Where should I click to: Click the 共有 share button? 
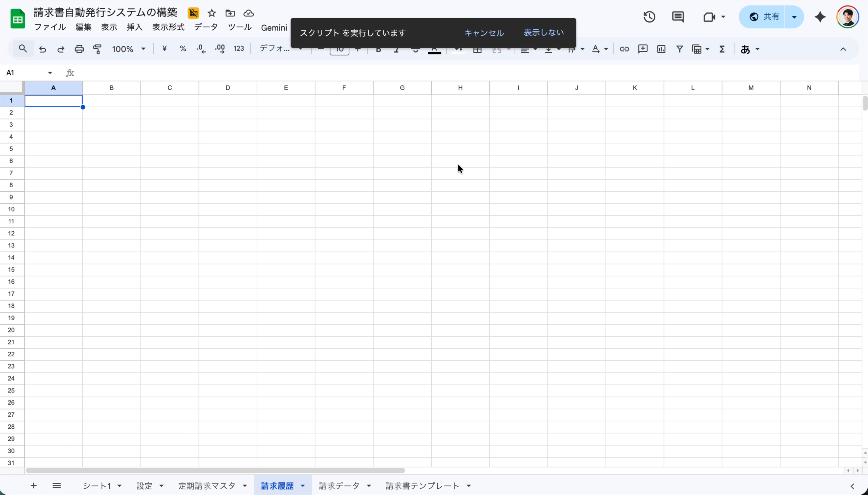point(771,16)
